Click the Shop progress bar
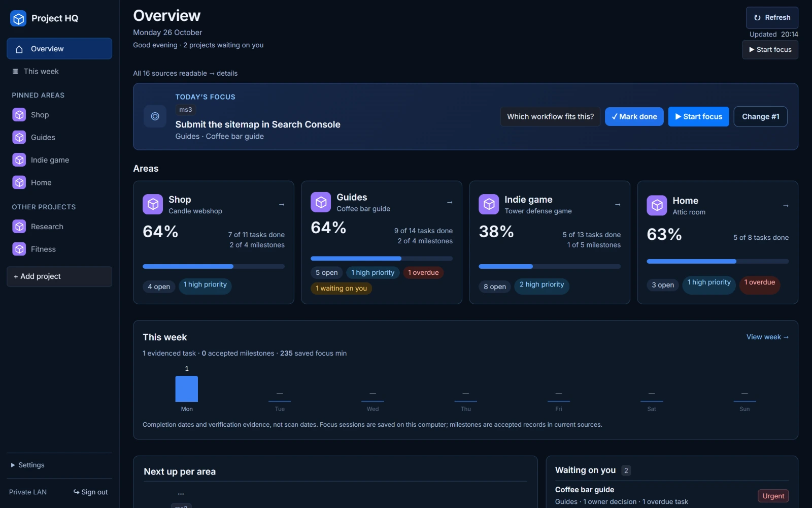 pyautogui.click(x=214, y=266)
